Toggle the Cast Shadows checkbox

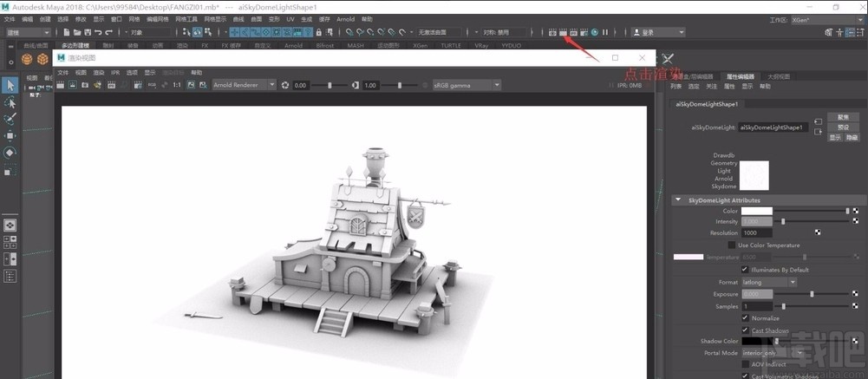pos(745,330)
